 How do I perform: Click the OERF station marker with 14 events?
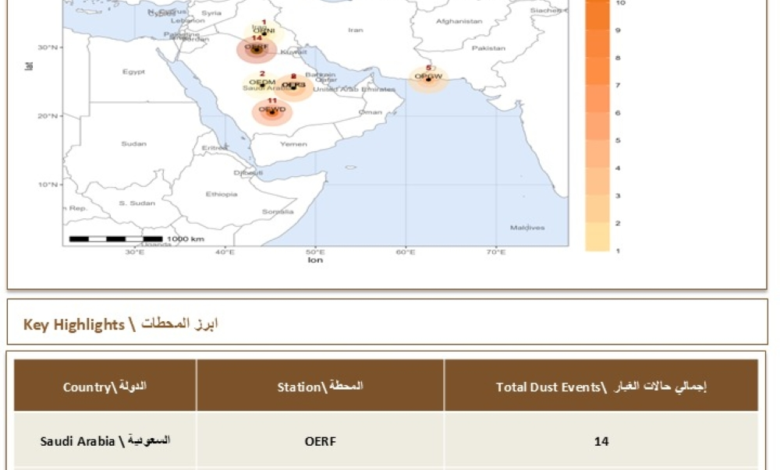point(256,48)
